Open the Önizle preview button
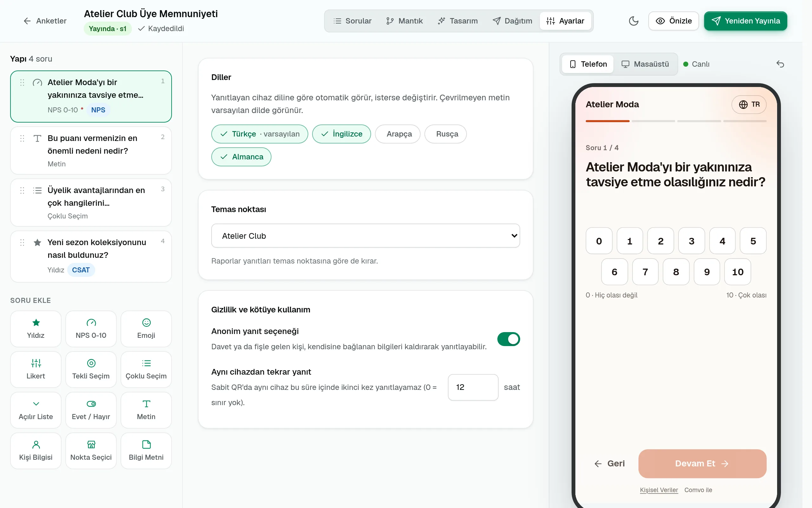812x508 pixels. pos(673,21)
